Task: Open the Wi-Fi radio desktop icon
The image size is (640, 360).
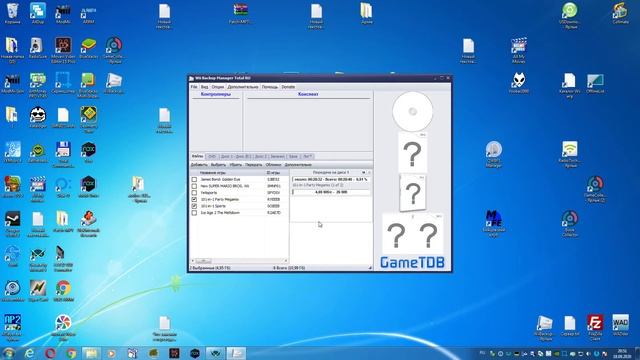Action: [570, 154]
